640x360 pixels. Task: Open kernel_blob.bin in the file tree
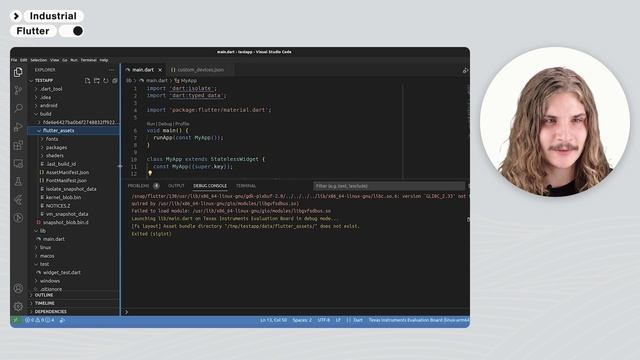point(63,197)
